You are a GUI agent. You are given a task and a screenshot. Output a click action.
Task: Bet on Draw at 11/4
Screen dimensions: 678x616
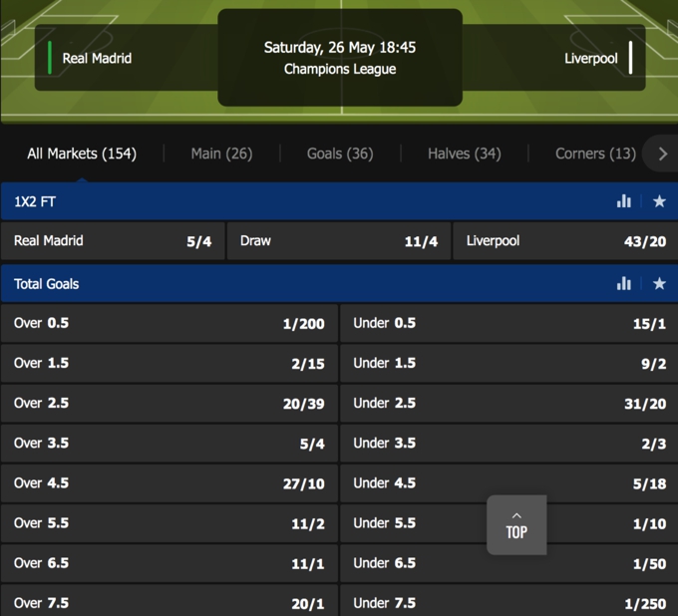339,241
